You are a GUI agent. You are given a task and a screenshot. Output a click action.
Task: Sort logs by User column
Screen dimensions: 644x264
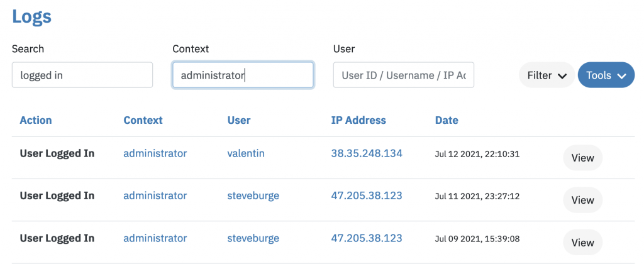tap(239, 120)
